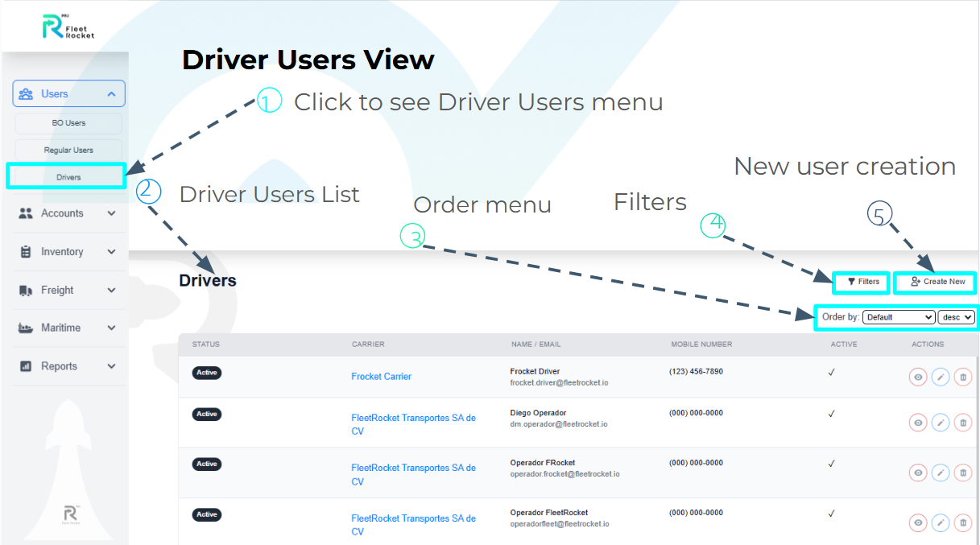
Task: Click the Inventory sidebar icon
Action: (25, 251)
